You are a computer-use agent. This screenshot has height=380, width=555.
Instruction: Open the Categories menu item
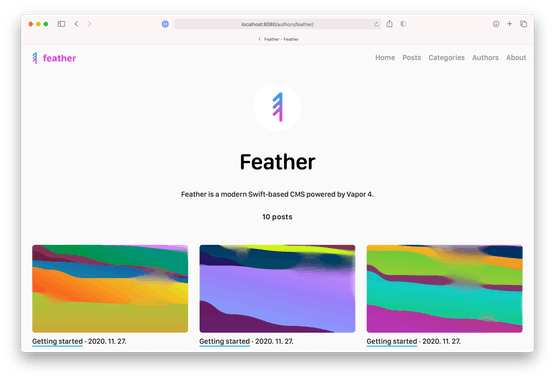pyautogui.click(x=446, y=58)
